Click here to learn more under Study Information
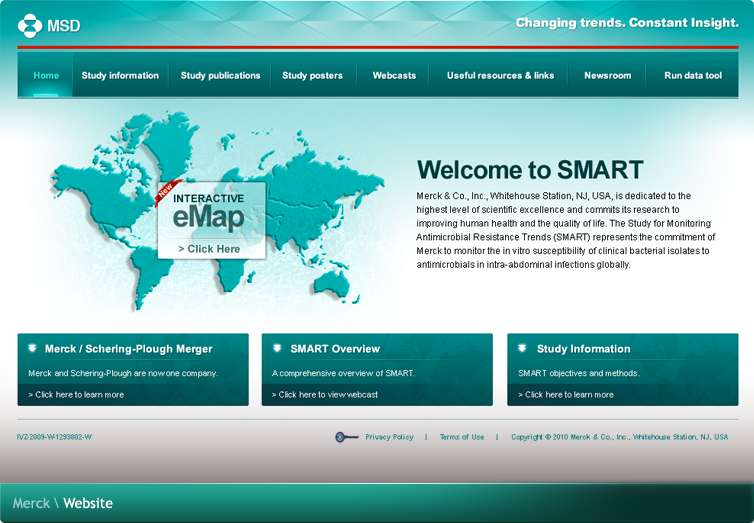 [x=566, y=395]
